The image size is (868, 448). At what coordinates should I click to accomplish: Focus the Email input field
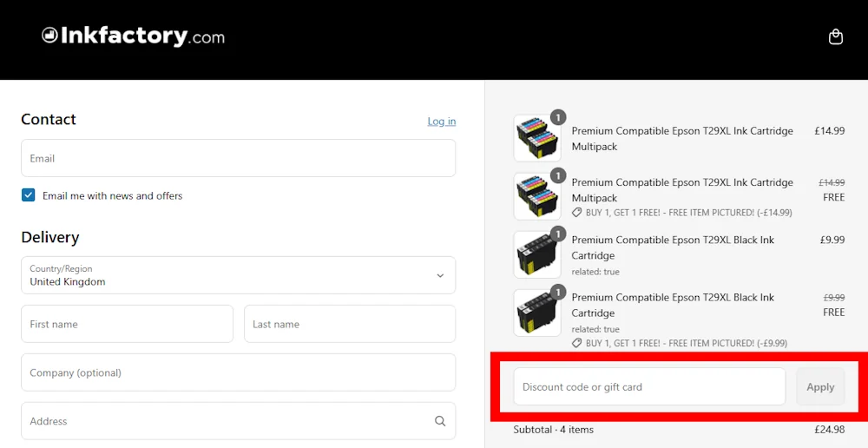click(x=238, y=158)
